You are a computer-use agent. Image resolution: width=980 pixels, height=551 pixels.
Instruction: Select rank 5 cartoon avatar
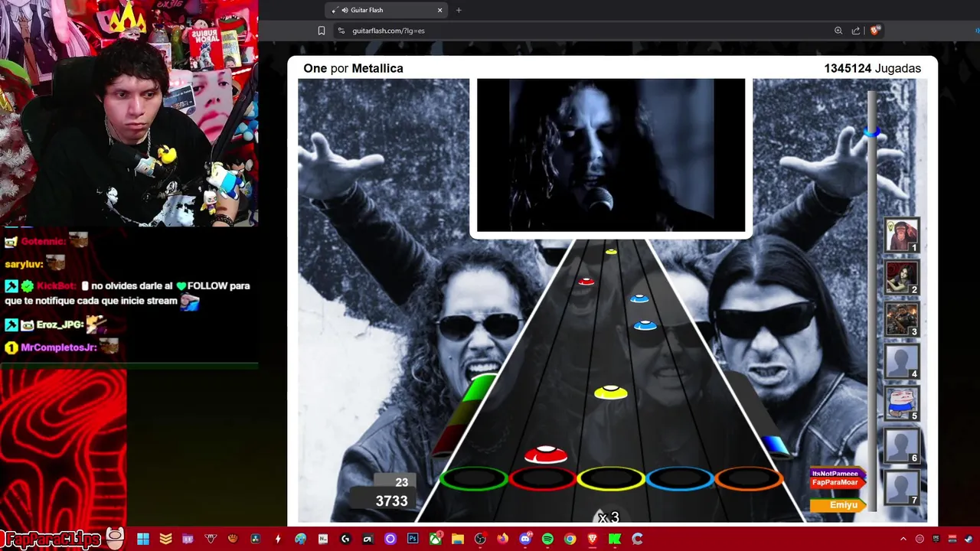coord(901,404)
